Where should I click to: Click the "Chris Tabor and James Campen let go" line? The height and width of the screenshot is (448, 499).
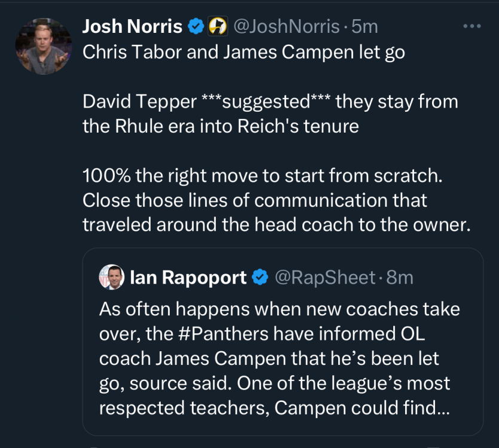244,52
